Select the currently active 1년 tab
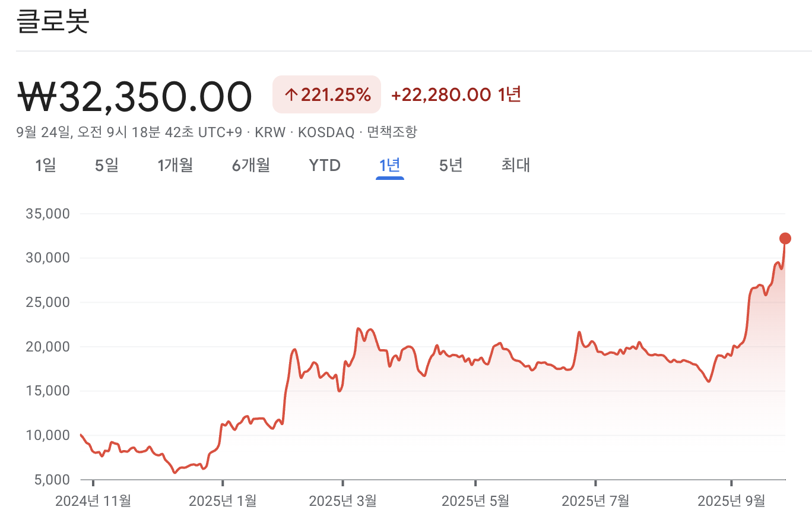Image resolution: width=812 pixels, height=513 pixels. 389,165
